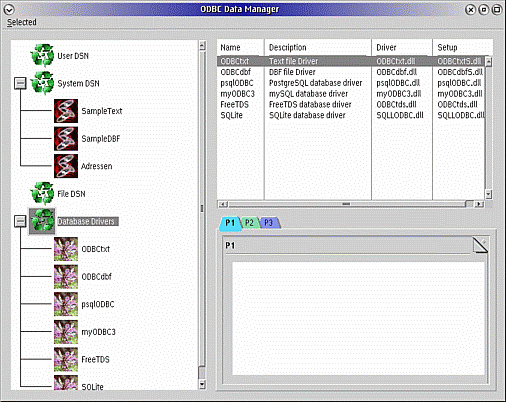Viewport: 506px width, 402px height.
Task: Select the File DSN icon
Action: tap(42, 193)
